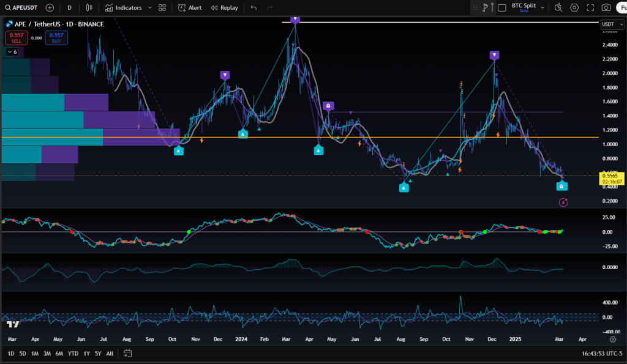Image resolution: width=627 pixels, height=364 pixels.
Task: Open the Indicators dialog
Action: pyautogui.click(x=123, y=7)
